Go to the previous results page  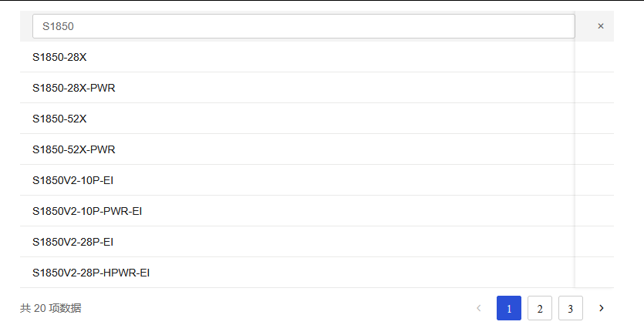[x=478, y=308]
